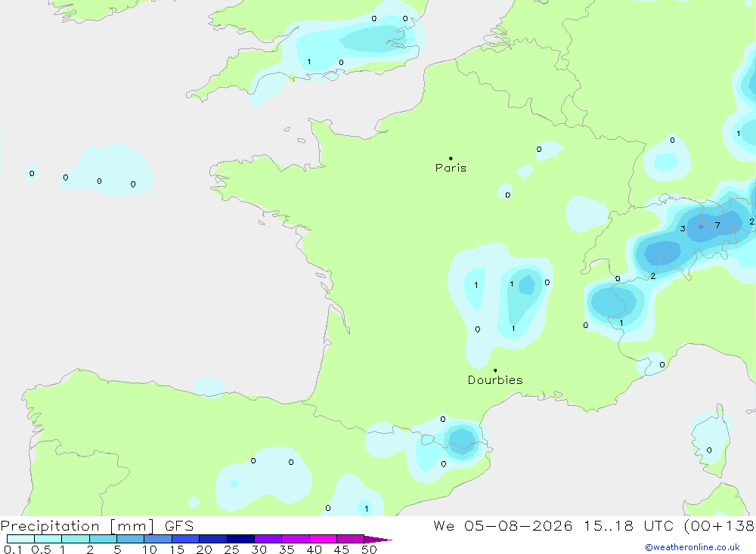The width and height of the screenshot is (756, 554).
Task: Pick the 5–10 mm legend color swatch
Action: 131,539
